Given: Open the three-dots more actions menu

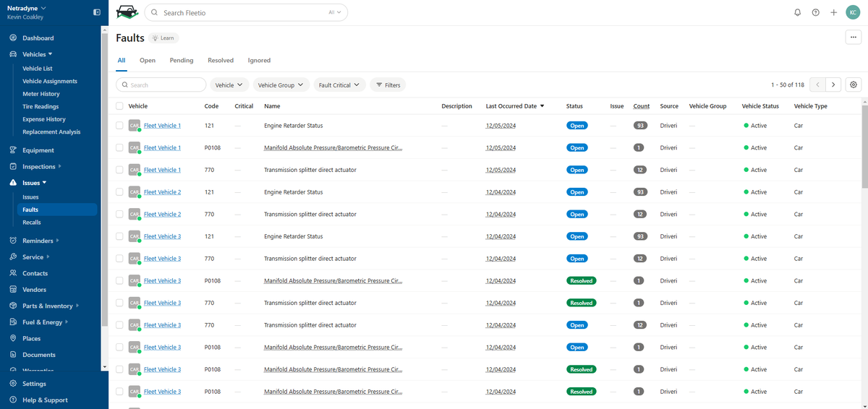Looking at the screenshot, I should tap(854, 38).
